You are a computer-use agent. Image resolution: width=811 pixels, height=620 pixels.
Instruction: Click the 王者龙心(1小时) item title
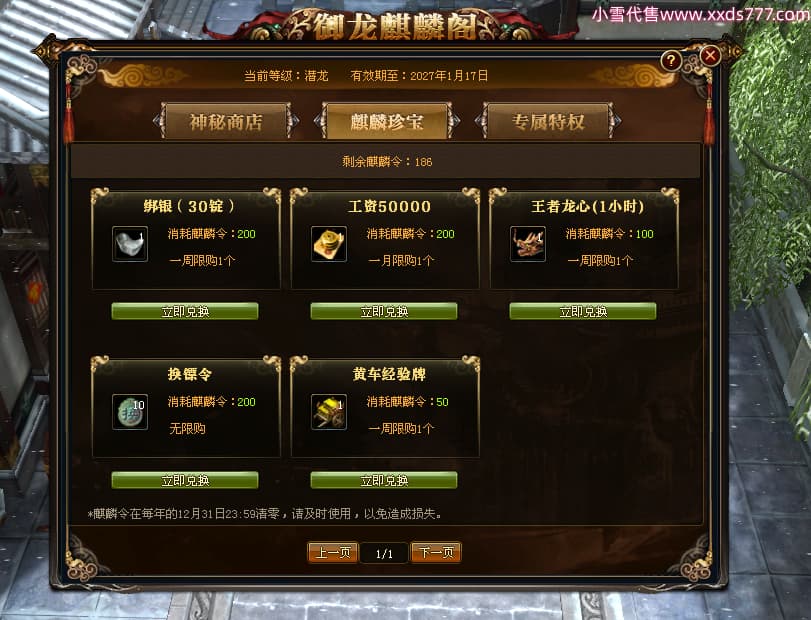click(588, 207)
